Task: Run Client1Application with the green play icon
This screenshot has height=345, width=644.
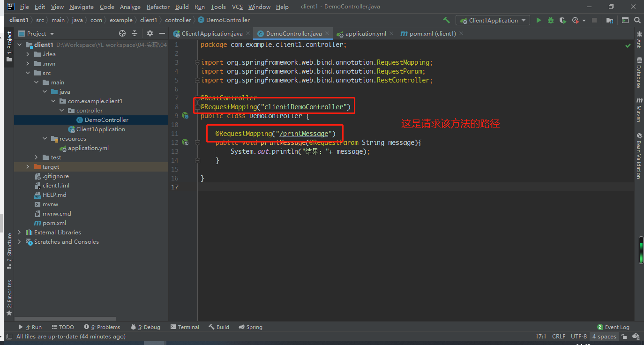Action: pyautogui.click(x=539, y=20)
